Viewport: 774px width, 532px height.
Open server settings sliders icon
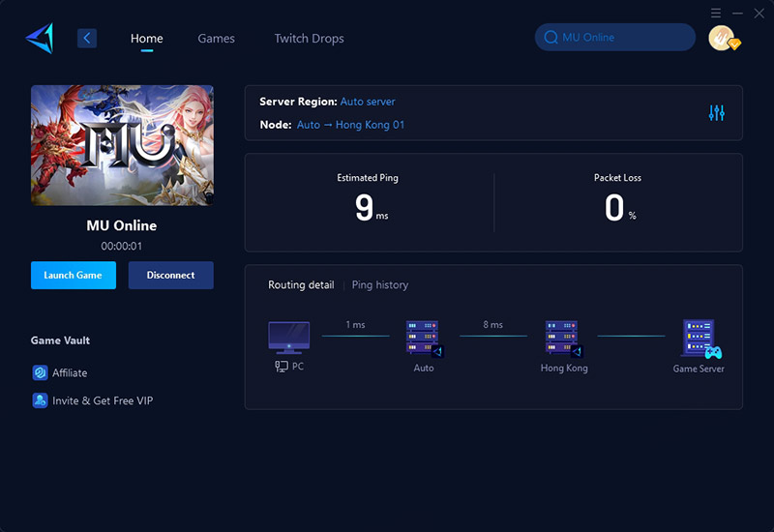click(x=716, y=113)
